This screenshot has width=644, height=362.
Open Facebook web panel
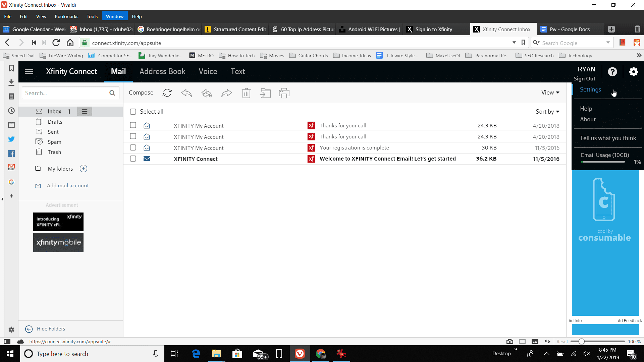11,154
